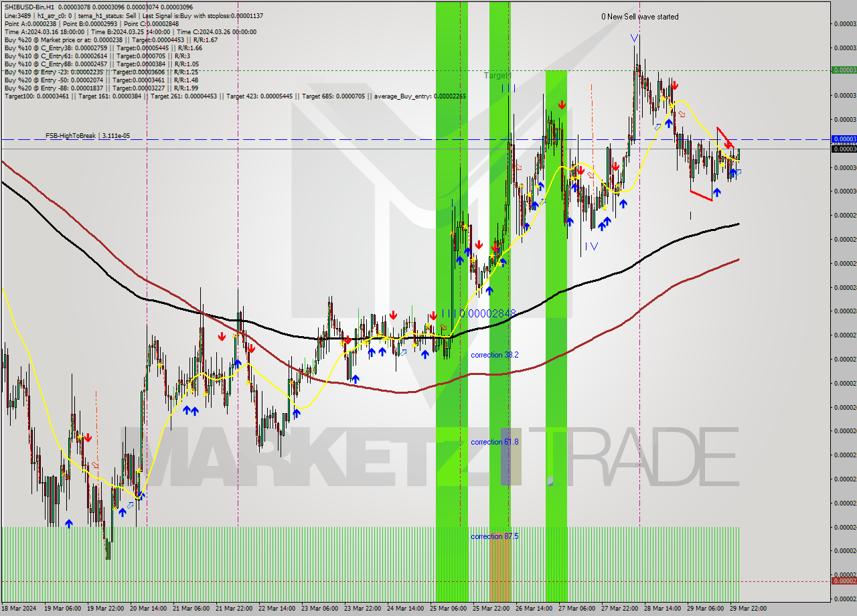Click the '23 Mar 06:00' time label
This screenshot has width=857, height=616.
tap(319, 609)
